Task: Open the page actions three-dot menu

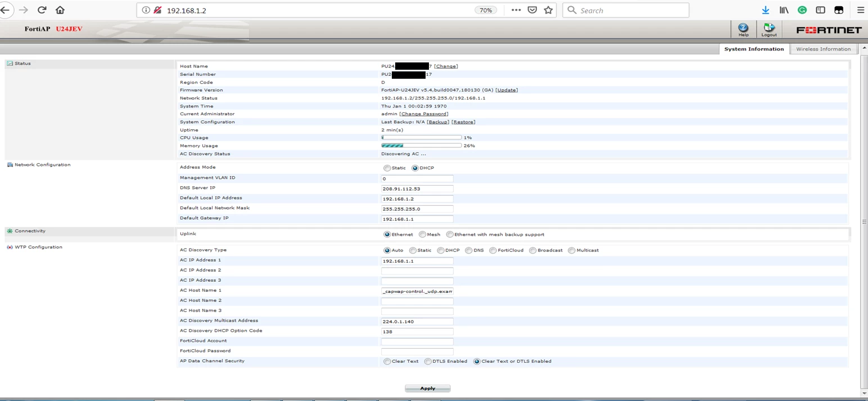Action: click(x=516, y=10)
